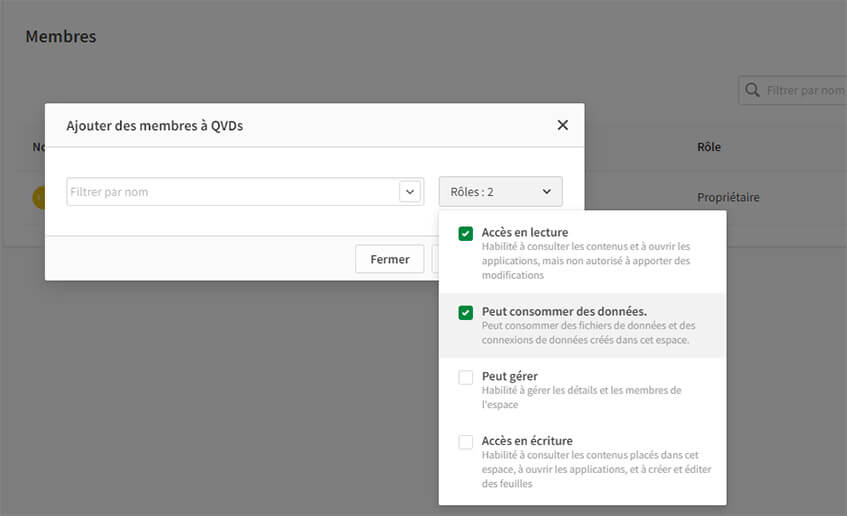Select the Accès en écriture role label
The width and height of the screenshot is (847, 516).
coord(527,441)
